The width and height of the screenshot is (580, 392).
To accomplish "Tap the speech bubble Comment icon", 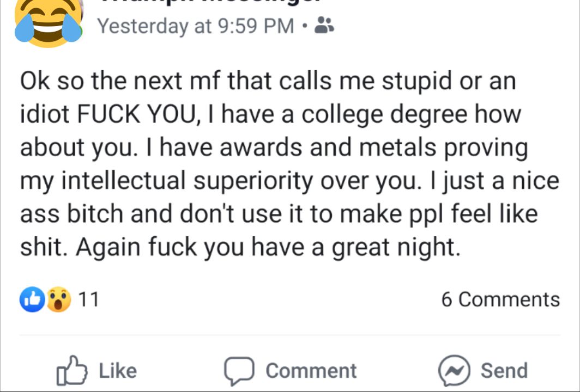I will pyautogui.click(x=239, y=371).
